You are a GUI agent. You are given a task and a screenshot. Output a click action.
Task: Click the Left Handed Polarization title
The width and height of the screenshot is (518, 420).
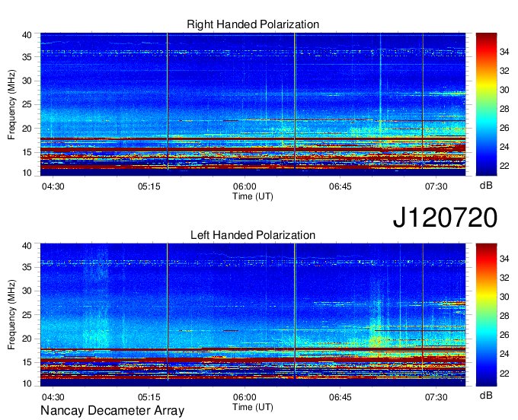click(x=253, y=235)
